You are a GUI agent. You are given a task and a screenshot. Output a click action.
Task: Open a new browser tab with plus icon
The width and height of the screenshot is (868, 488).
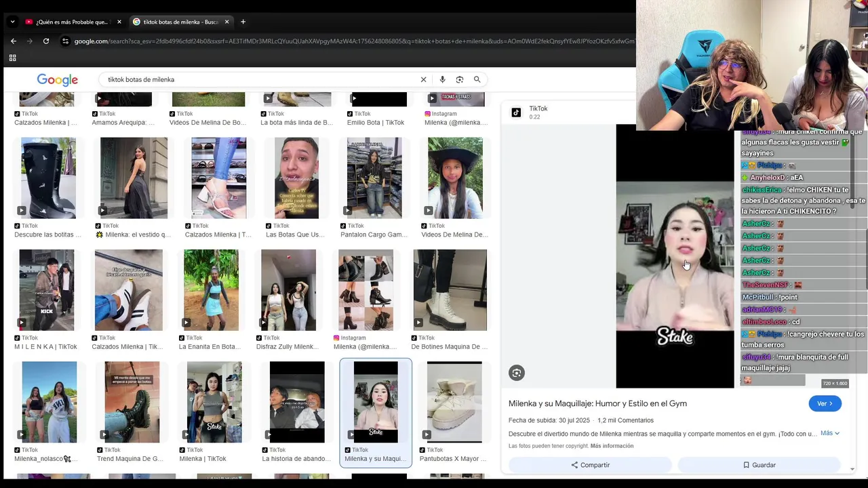click(x=243, y=22)
